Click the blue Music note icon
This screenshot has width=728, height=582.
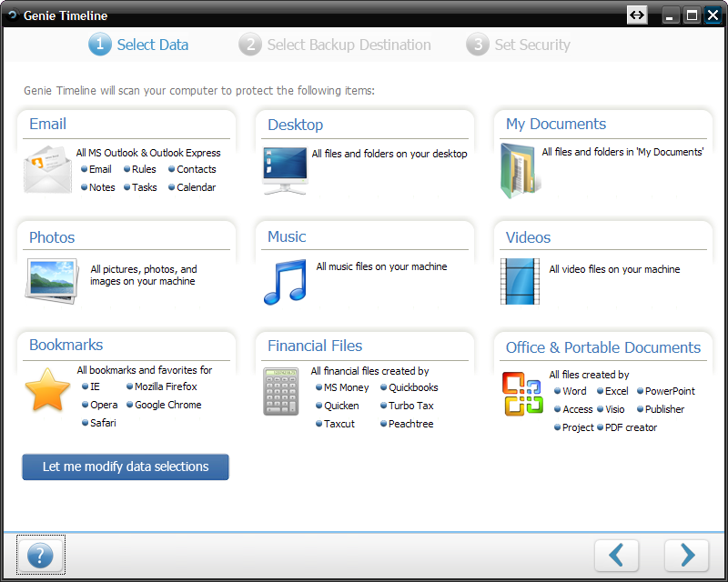pyautogui.click(x=285, y=282)
